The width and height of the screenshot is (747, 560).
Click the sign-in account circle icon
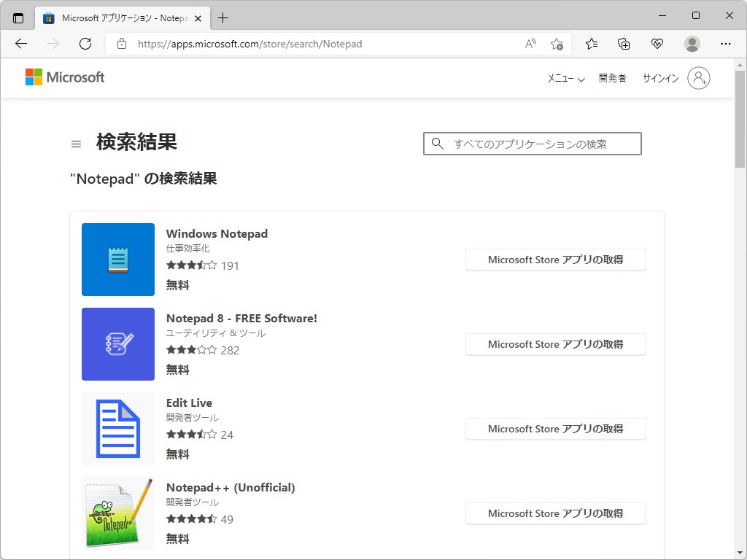click(x=698, y=77)
